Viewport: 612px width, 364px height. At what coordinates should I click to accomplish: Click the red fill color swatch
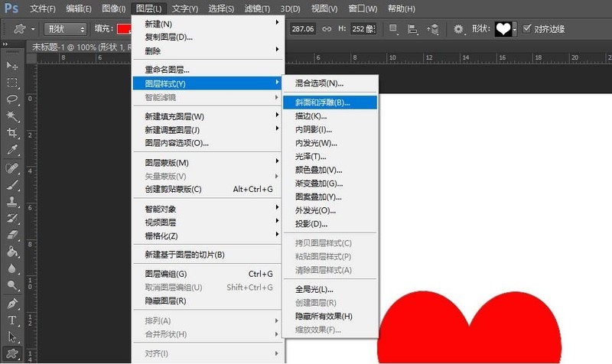(x=124, y=29)
